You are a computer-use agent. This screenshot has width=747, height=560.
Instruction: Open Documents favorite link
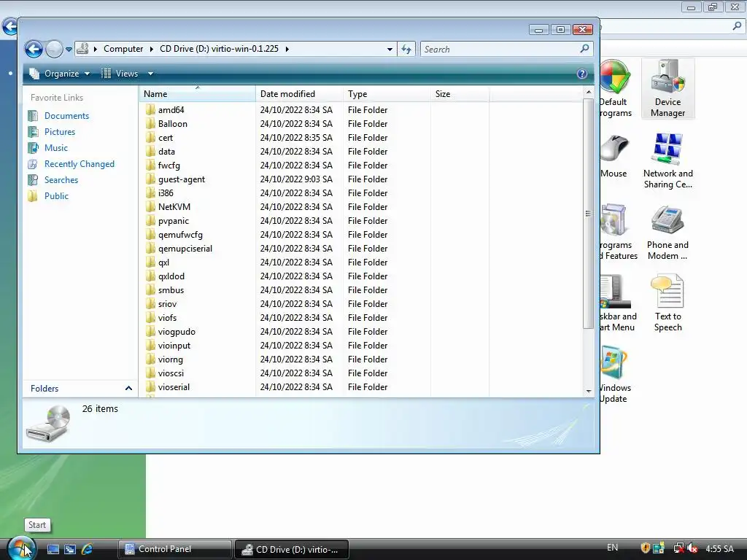pyautogui.click(x=66, y=116)
